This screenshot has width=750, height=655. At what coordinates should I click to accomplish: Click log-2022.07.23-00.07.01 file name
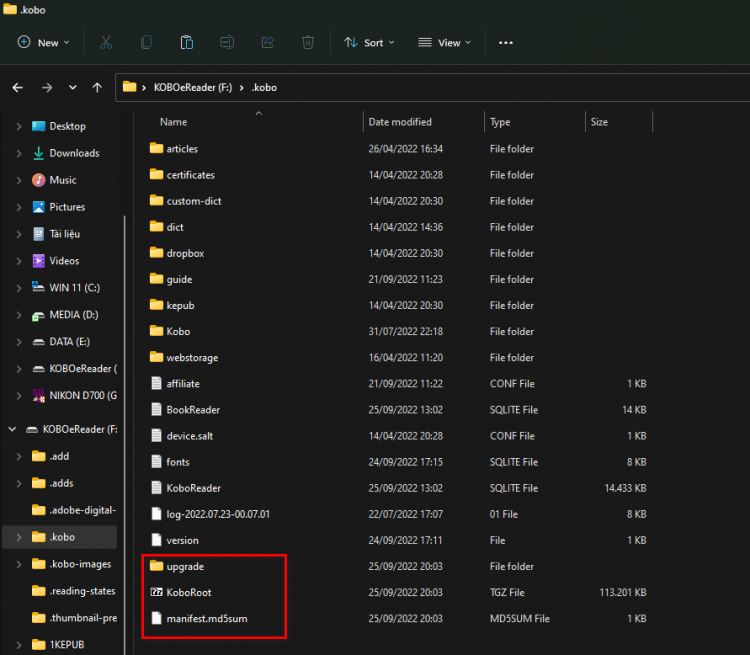tap(218, 514)
